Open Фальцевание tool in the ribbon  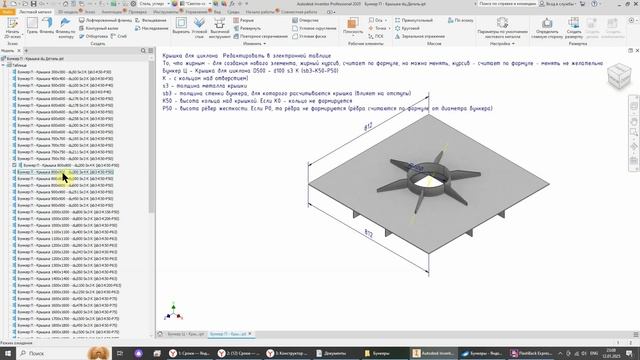[x=151, y=20]
